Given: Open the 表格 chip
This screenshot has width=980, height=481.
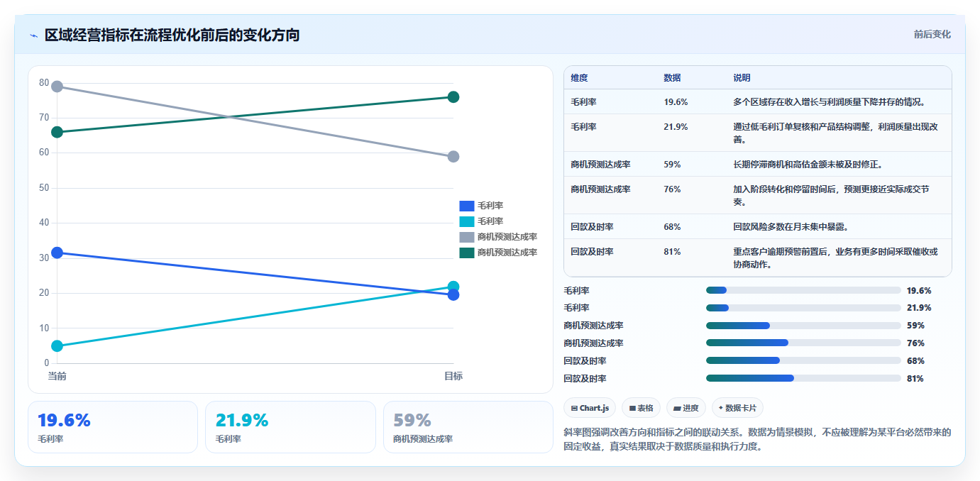Looking at the screenshot, I should point(641,408).
